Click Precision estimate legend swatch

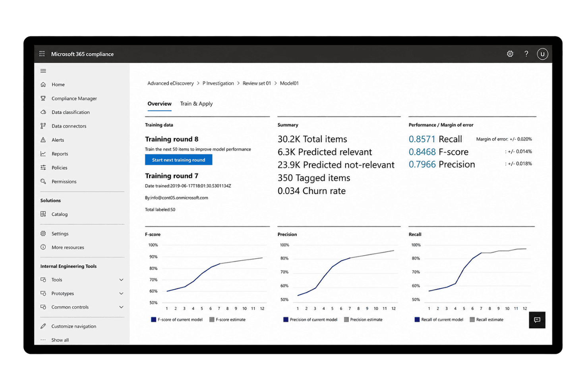click(346, 319)
